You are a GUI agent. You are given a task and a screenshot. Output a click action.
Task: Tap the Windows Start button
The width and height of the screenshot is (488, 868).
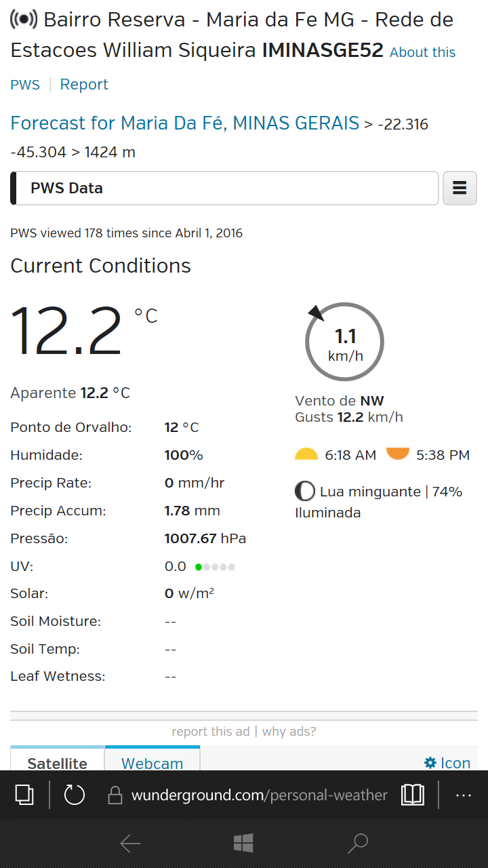coord(243,843)
